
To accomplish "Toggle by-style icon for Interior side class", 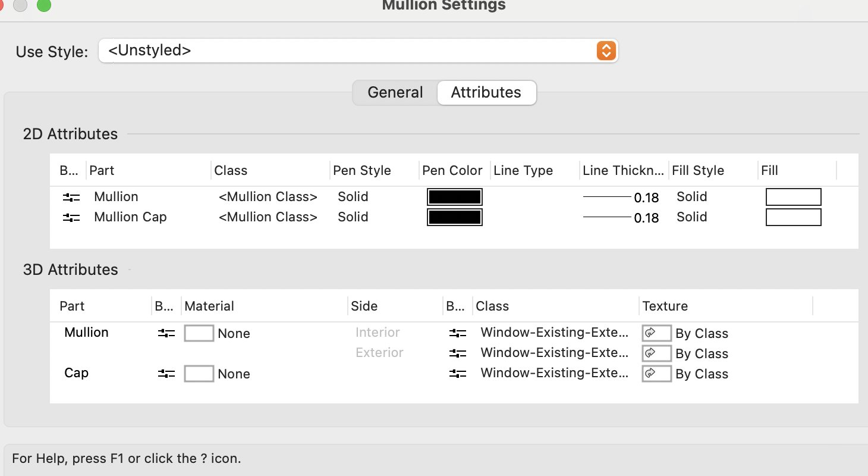I will point(458,333).
